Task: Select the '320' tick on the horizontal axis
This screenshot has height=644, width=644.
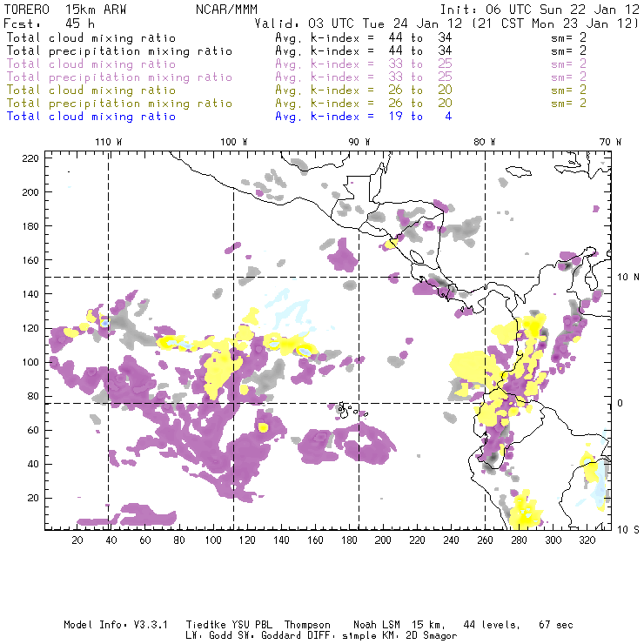Action: click(587, 540)
